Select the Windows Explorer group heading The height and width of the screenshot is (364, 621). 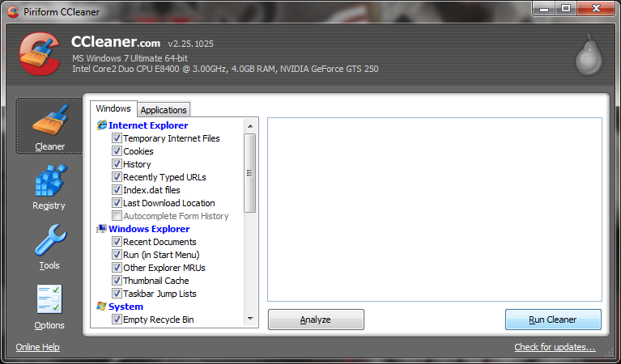[149, 229]
